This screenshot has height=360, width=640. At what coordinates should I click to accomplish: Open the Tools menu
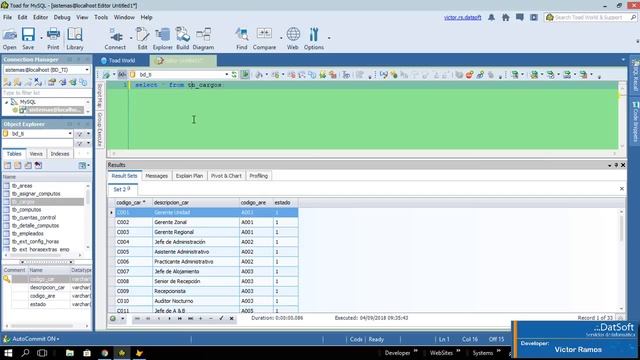pyautogui.click(x=101, y=18)
